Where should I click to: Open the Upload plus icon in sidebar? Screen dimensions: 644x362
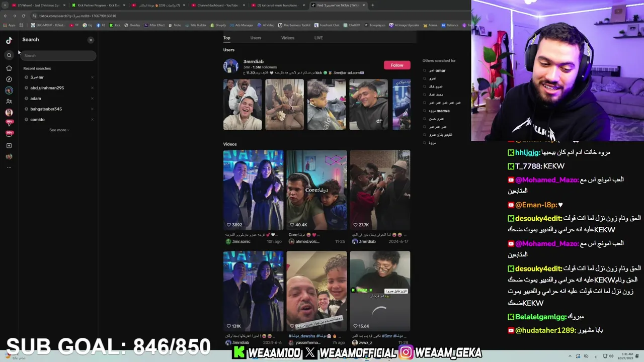click(9, 145)
